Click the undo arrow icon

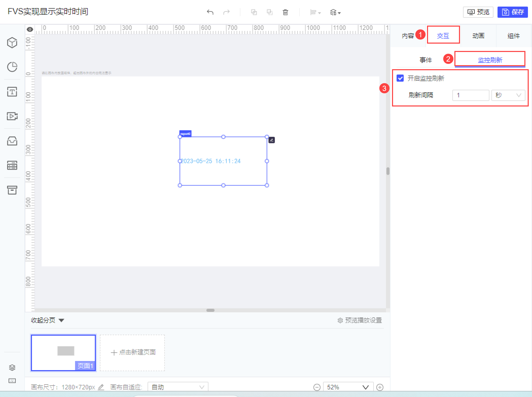(x=210, y=12)
